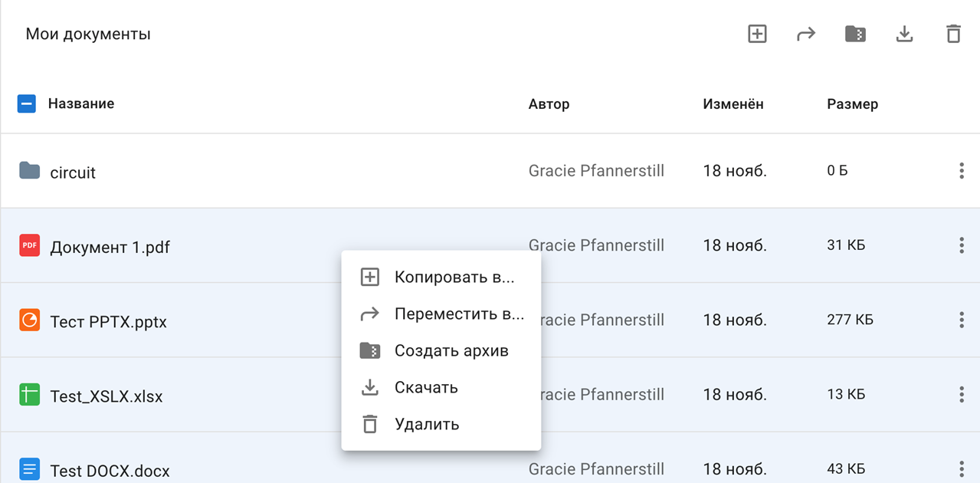Click the 'Переместить в' arrow toolbar icon
Image resolution: width=980 pixels, height=483 pixels.
[x=805, y=34]
